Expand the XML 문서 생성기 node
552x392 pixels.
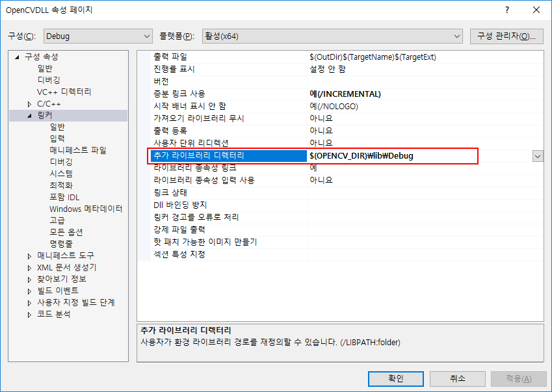29,268
